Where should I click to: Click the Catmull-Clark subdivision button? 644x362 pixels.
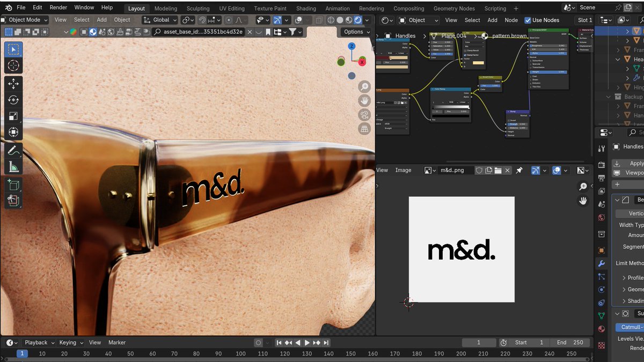click(x=629, y=327)
